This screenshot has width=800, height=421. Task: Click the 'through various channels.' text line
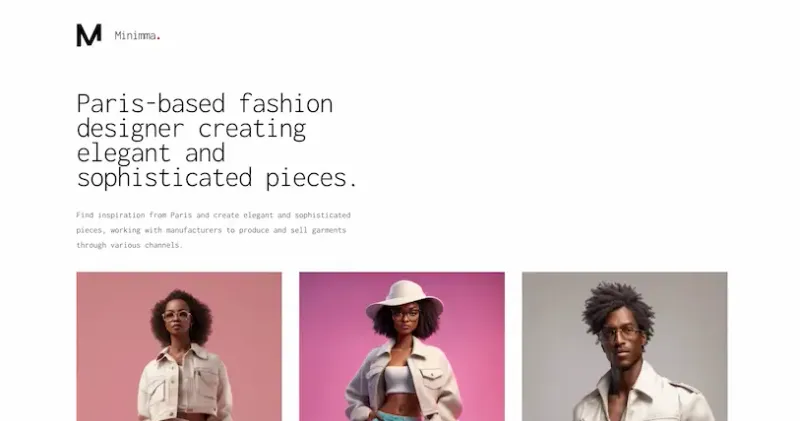point(129,245)
